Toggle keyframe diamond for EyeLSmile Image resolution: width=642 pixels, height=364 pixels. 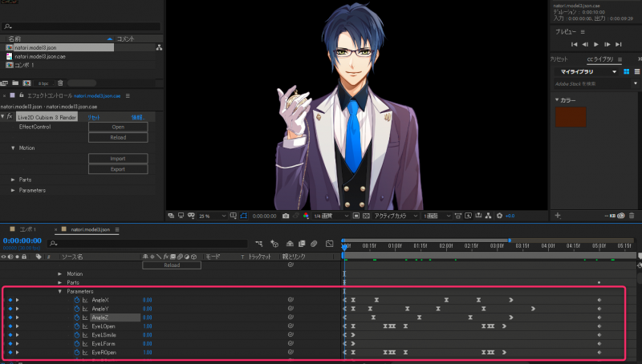tap(10, 335)
